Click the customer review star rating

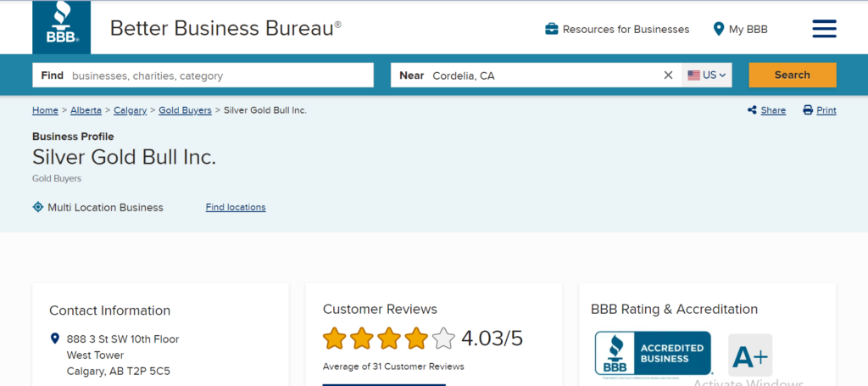388,338
